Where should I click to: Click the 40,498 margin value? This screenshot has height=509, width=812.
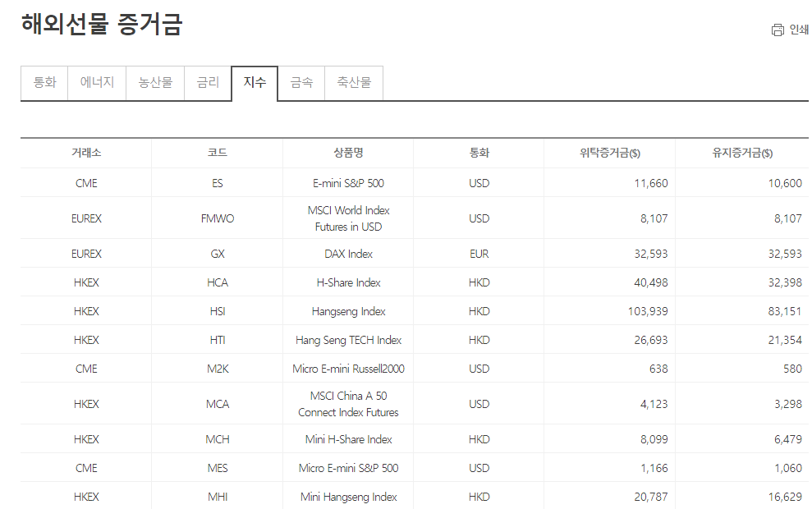(x=651, y=282)
